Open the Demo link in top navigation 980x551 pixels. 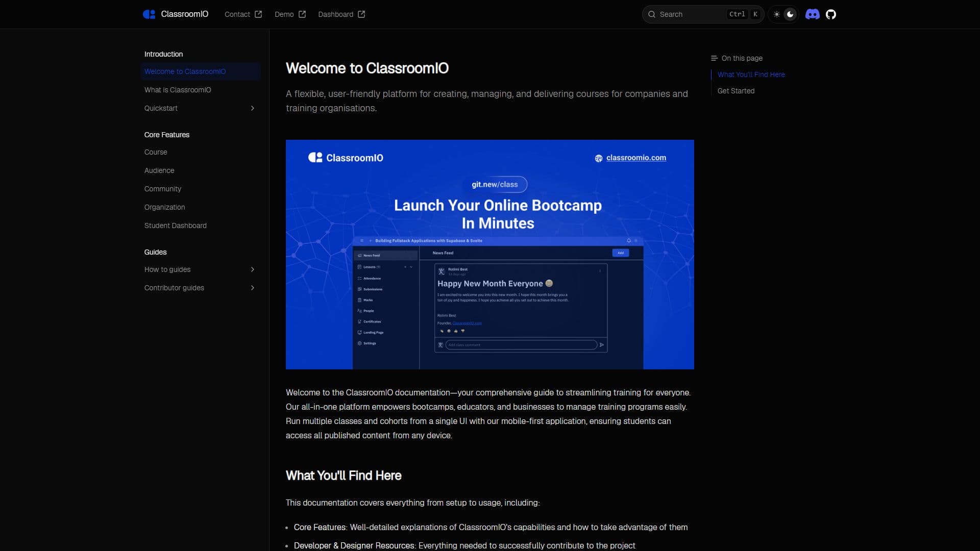coord(290,14)
